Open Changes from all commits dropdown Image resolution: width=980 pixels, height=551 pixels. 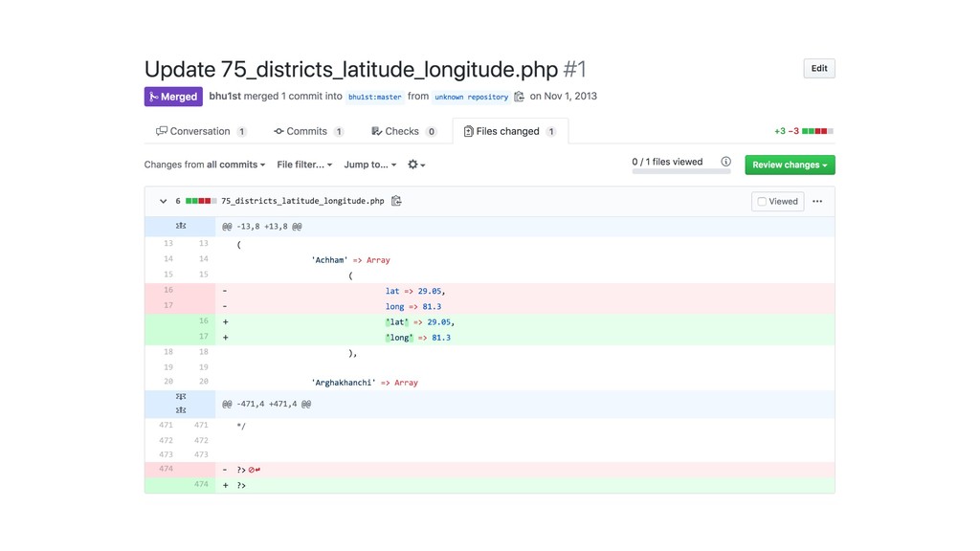[205, 165]
